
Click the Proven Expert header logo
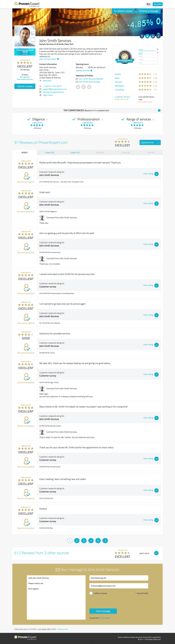[27, 4]
